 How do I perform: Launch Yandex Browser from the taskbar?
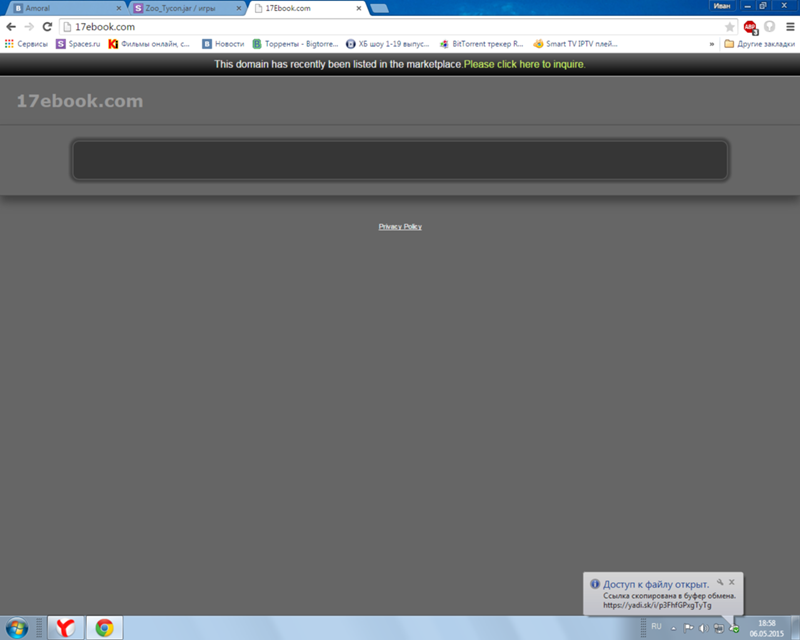(67, 627)
